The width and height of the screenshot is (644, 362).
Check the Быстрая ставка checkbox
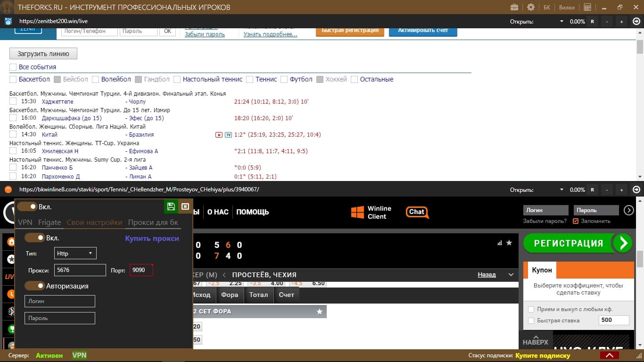point(531,321)
